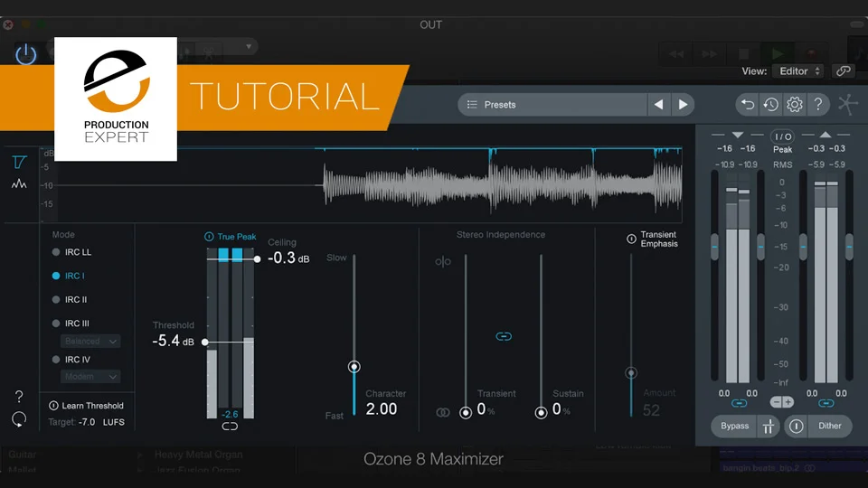
Task: Toggle Transient Emphasis power
Action: tap(631, 239)
